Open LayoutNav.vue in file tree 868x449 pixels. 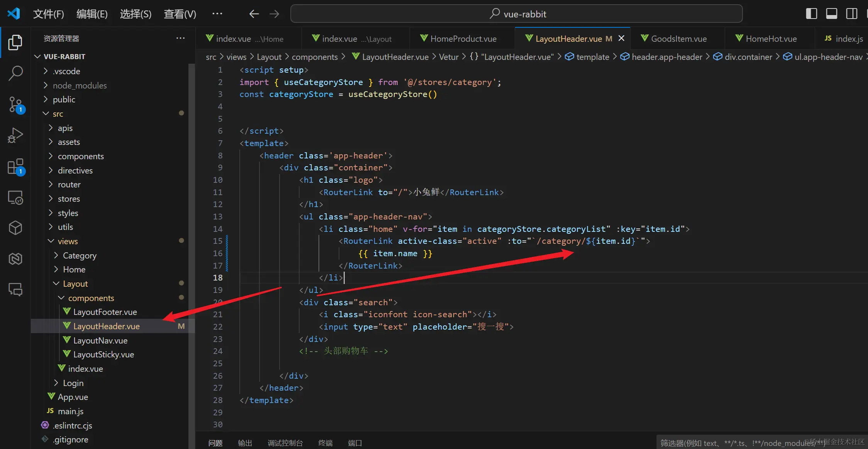pos(100,341)
